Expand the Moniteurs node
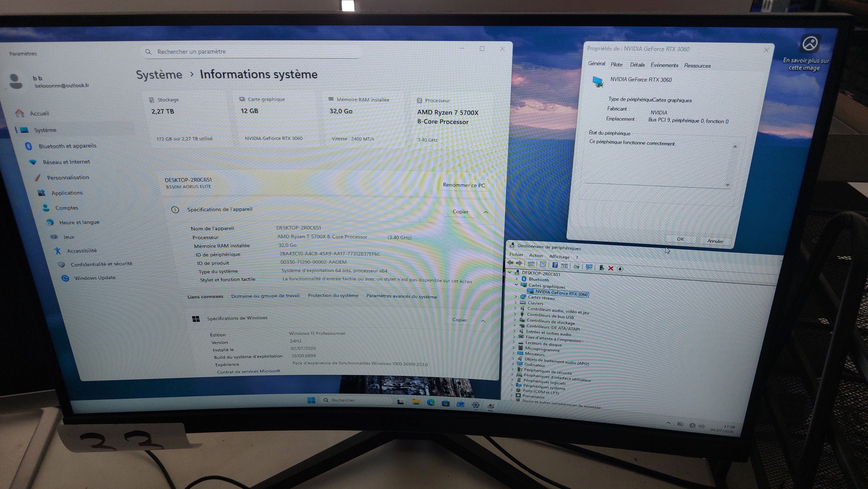This screenshot has width=868, height=489. click(x=513, y=353)
